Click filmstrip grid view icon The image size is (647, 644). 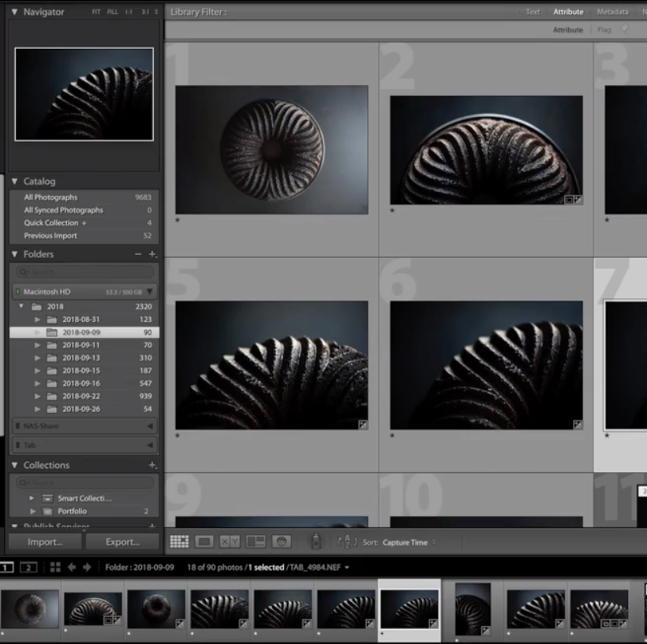pyautogui.click(x=55, y=567)
